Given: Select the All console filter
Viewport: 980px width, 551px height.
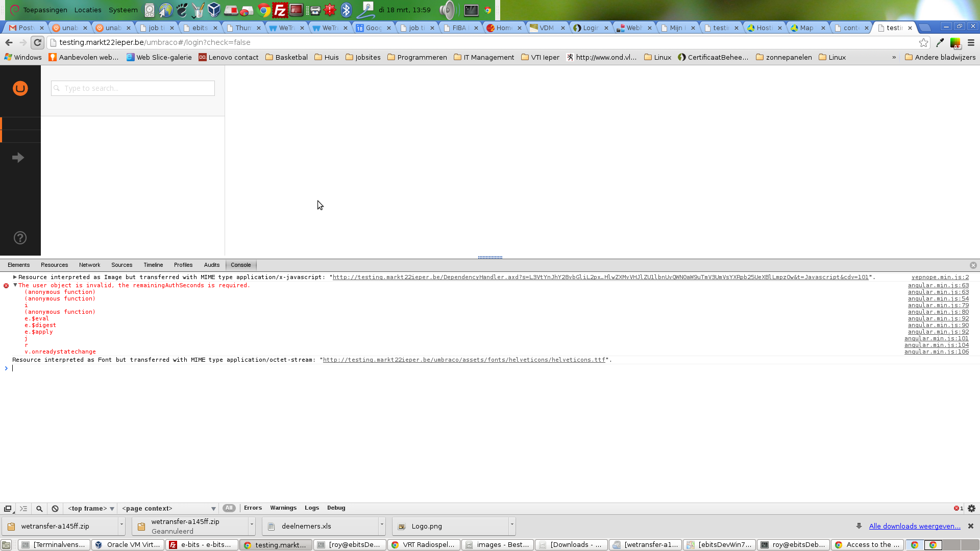Looking at the screenshot, I should click(x=229, y=508).
